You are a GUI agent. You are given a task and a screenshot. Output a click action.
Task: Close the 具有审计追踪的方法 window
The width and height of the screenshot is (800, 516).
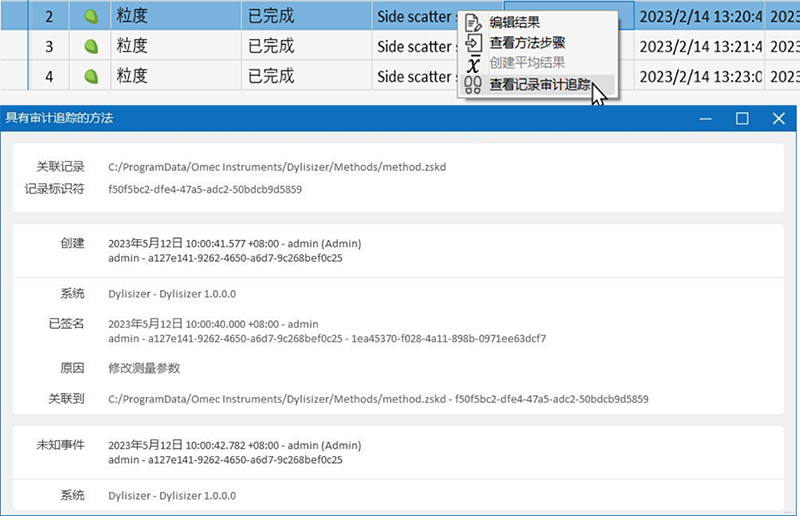[x=779, y=118]
